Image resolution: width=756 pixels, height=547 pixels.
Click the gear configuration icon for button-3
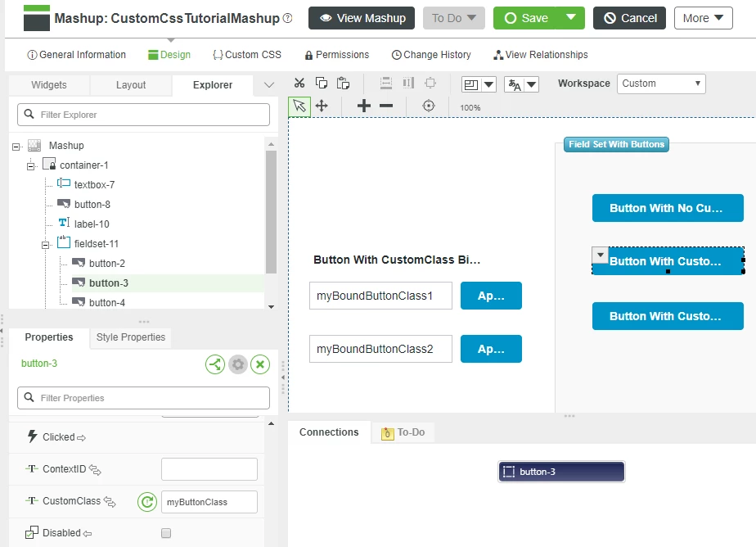click(238, 364)
